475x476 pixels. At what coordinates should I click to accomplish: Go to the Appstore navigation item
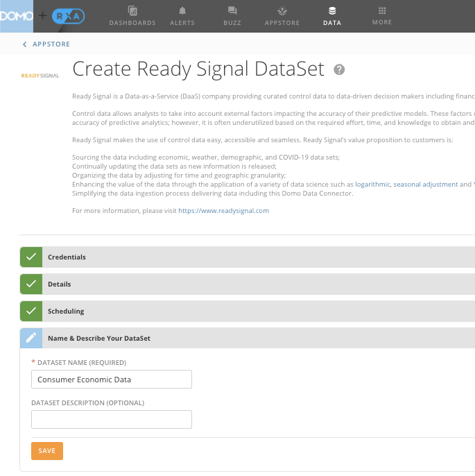pos(282,15)
